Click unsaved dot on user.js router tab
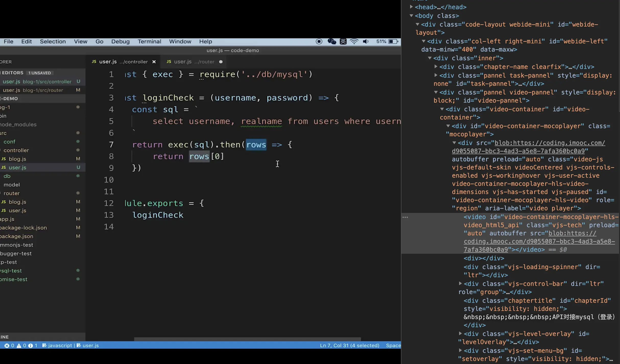 221,62
